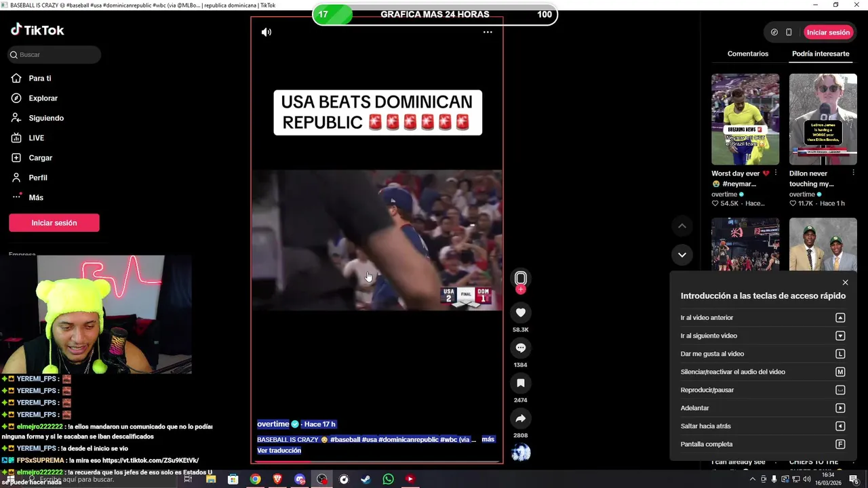The image size is (868, 488).
Task: Open the video three-dots options menu
Action: (x=488, y=32)
